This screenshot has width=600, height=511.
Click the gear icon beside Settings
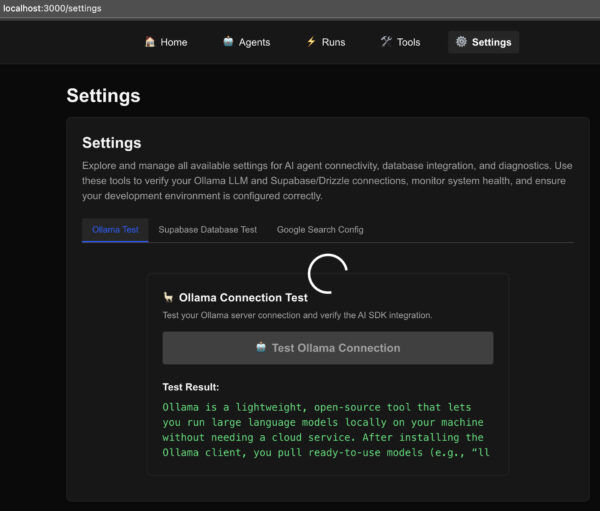[x=461, y=42]
